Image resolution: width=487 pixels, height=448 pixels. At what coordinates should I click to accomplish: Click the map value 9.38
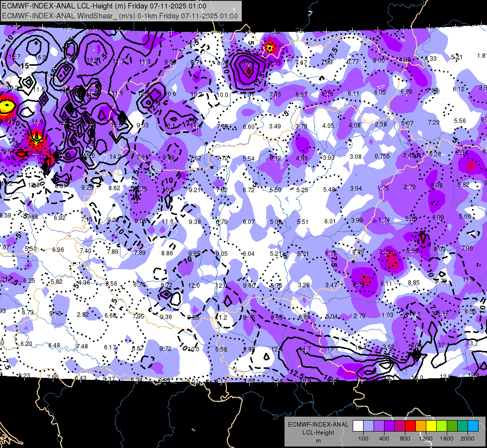[195, 222]
